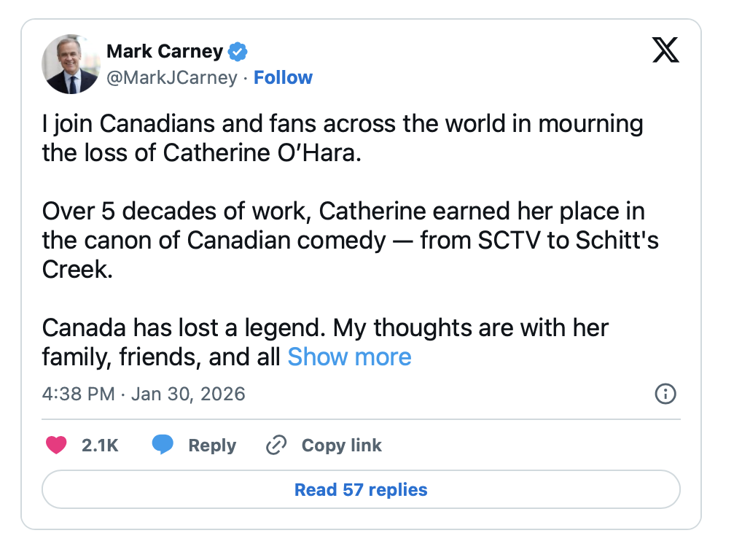742x560 pixels.
Task: Click the blue verified badge
Action: [238, 52]
